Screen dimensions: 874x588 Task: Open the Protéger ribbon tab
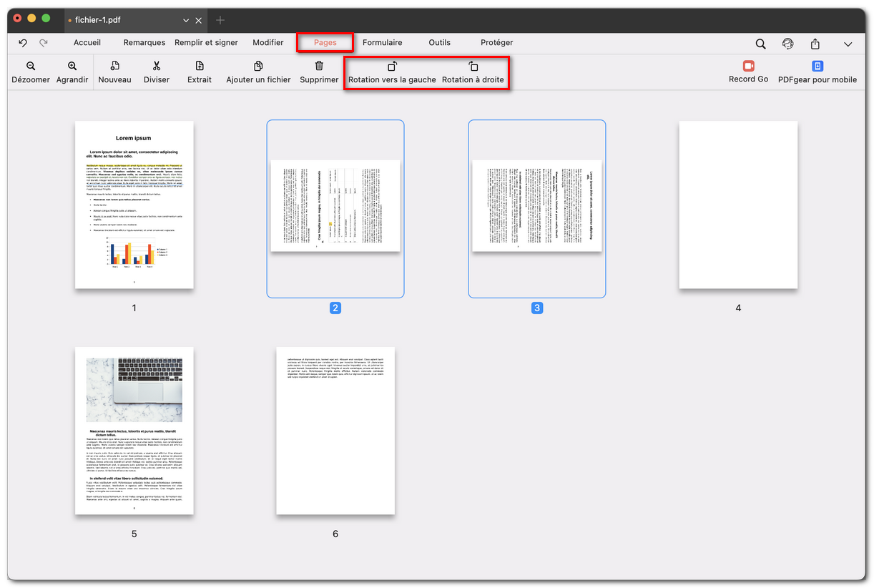click(x=496, y=42)
